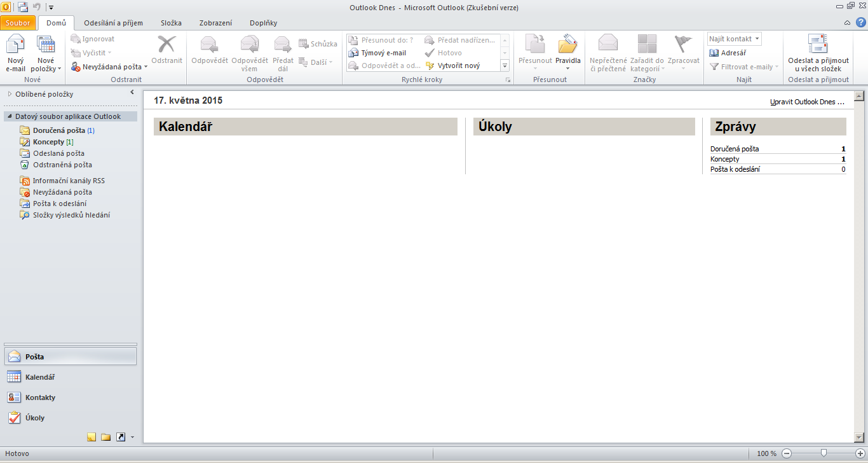The image size is (868, 463).
Task: Open the Nevyžádaná pošta junk menu
Action: tap(109, 66)
